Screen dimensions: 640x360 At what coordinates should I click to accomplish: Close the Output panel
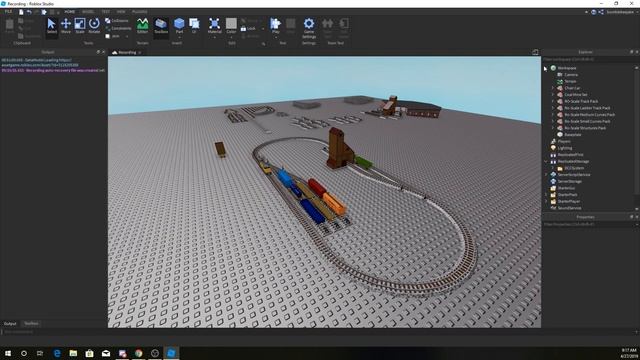click(103, 52)
